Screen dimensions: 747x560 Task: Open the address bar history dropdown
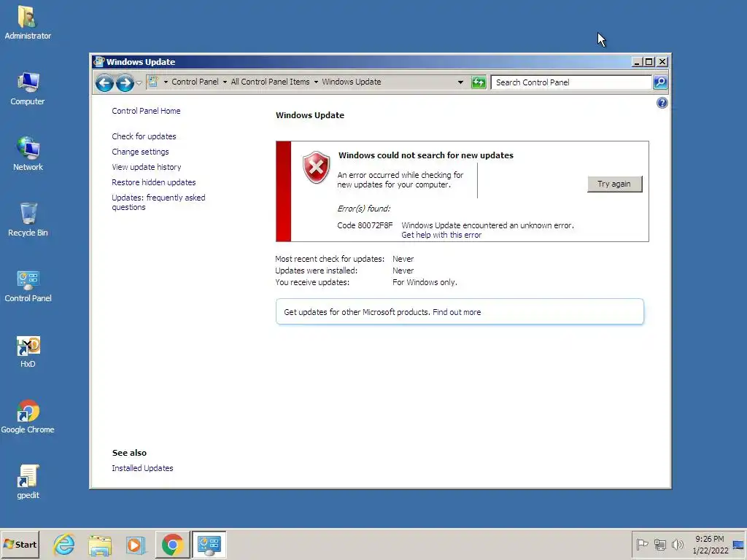[460, 82]
